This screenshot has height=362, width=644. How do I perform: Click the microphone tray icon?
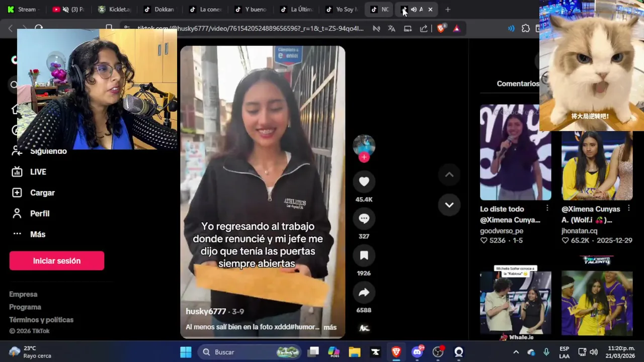pyautogui.click(x=546, y=352)
